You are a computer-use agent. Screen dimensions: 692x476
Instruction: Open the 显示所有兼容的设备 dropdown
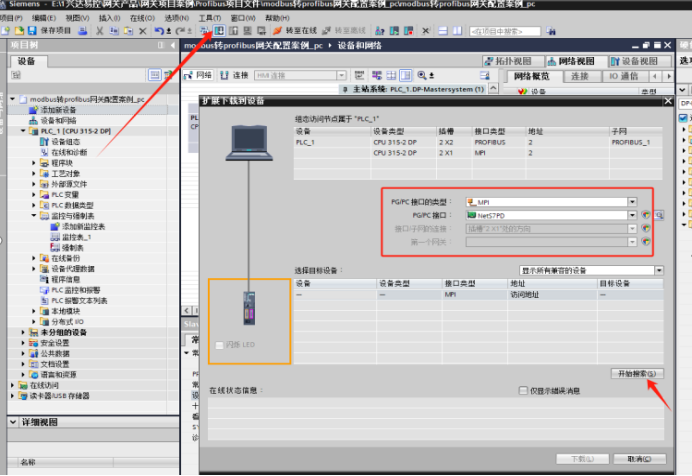(658, 270)
